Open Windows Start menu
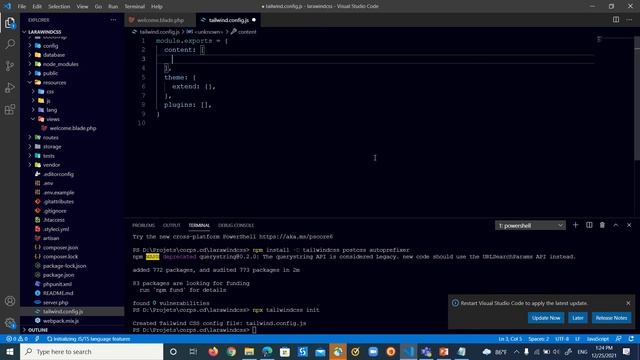Screen dimensions: 640x360 click(x=9, y=351)
